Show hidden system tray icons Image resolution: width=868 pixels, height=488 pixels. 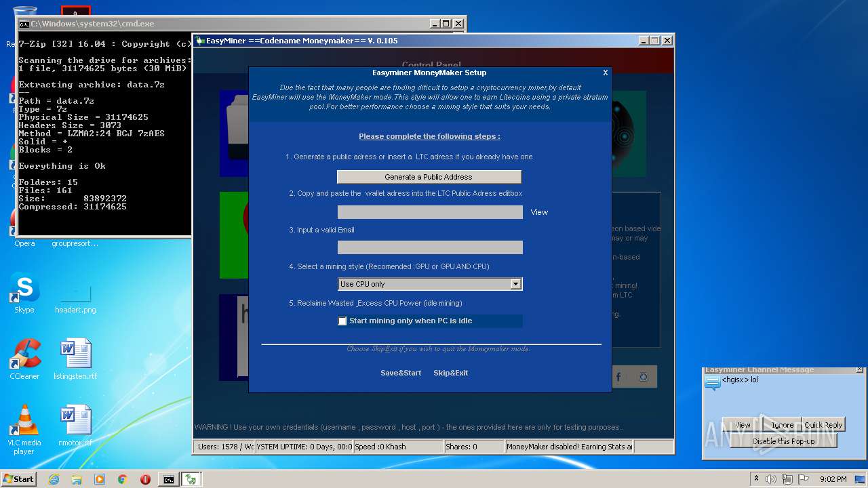click(757, 479)
